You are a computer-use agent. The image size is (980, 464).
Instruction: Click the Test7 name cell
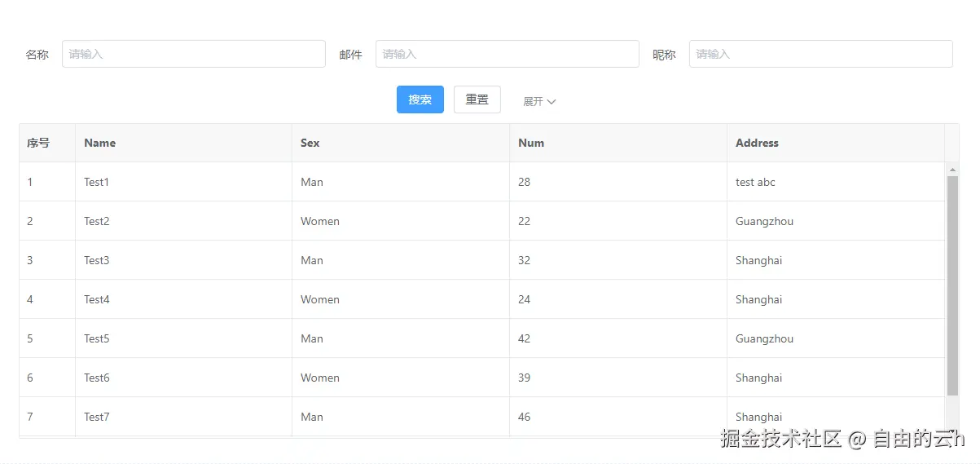pyautogui.click(x=96, y=417)
